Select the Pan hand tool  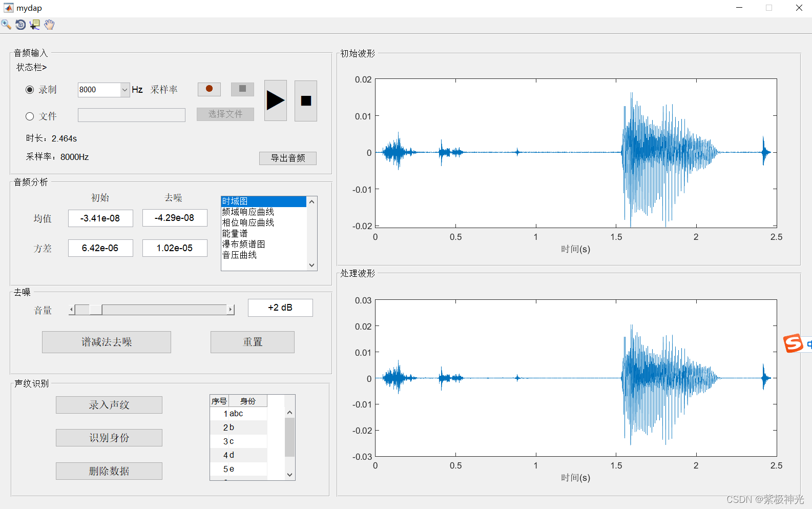pos(49,24)
